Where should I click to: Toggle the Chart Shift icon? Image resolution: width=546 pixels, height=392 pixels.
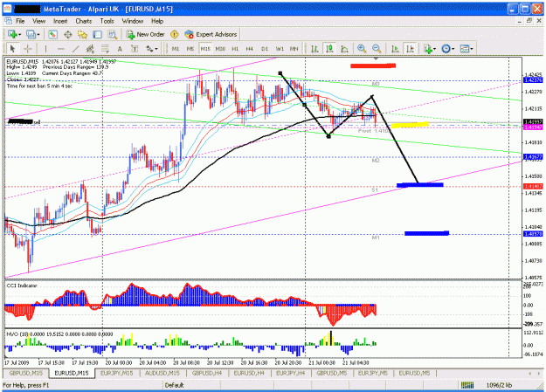point(411,49)
